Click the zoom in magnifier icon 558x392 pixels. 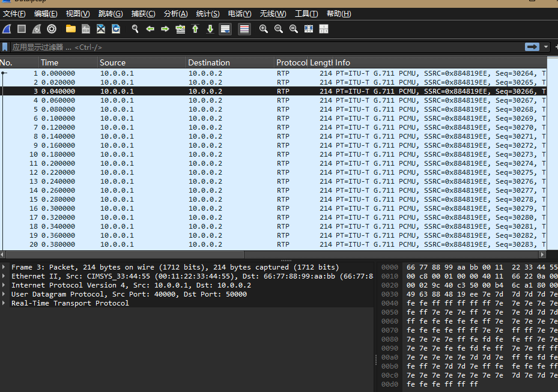click(x=264, y=29)
